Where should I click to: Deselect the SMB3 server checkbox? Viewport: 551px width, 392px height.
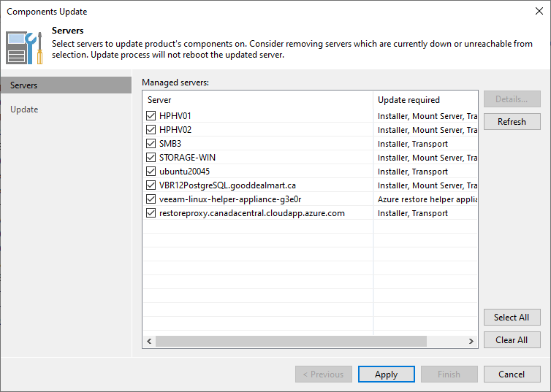pyautogui.click(x=151, y=144)
